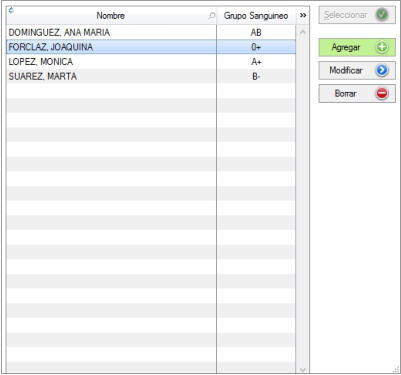Click the scrollbar up arrow
Screen dimensions: 401x375
[x=303, y=32]
